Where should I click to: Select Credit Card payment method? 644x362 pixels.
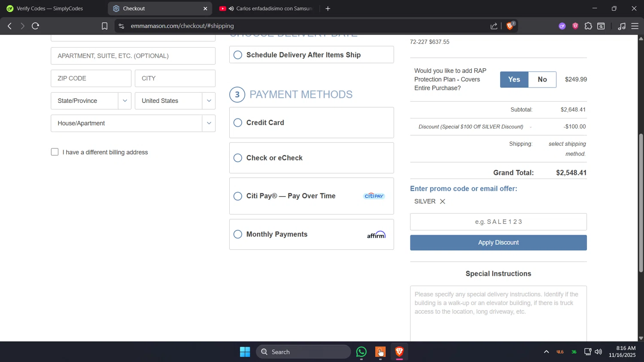coord(311,123)
